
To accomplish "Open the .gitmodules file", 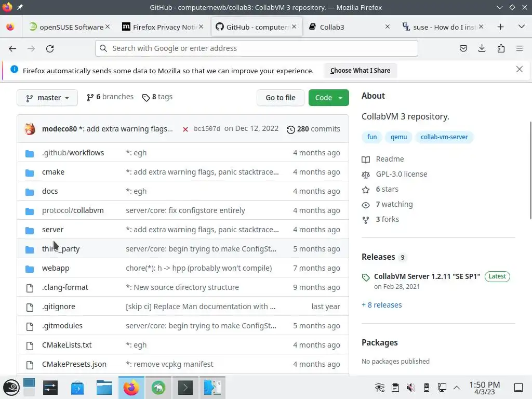I will pyautogui.click(x=62, y=326).
